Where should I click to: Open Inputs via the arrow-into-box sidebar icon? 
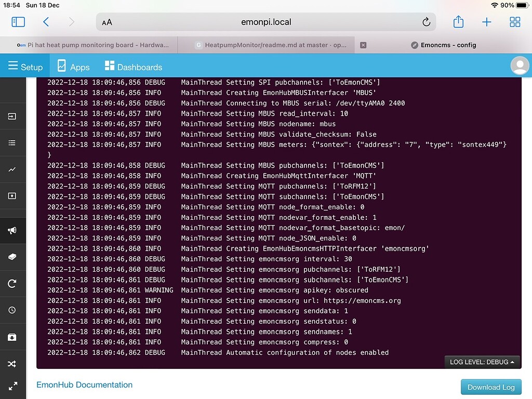tap(12, 116)
